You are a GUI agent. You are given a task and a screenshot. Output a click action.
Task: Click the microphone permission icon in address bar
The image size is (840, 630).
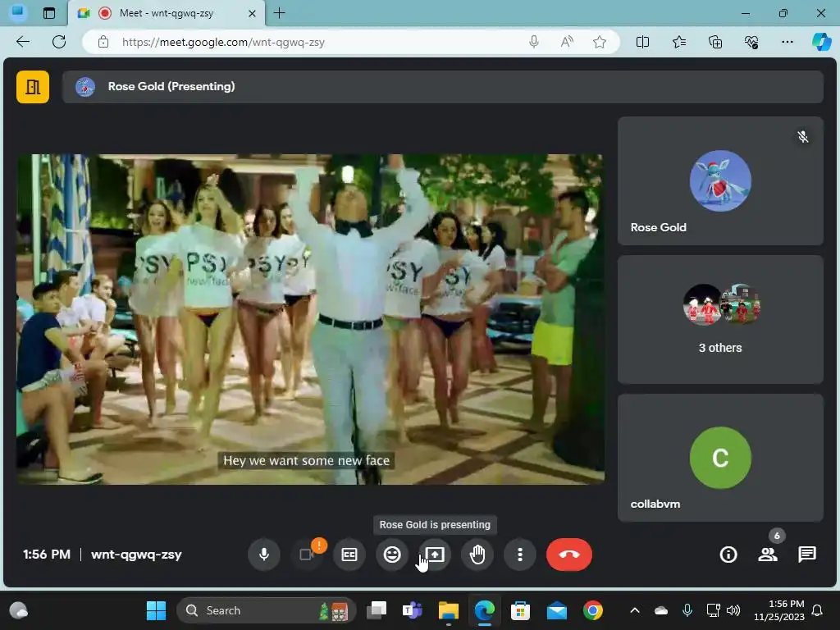click(x=533, y=42)
